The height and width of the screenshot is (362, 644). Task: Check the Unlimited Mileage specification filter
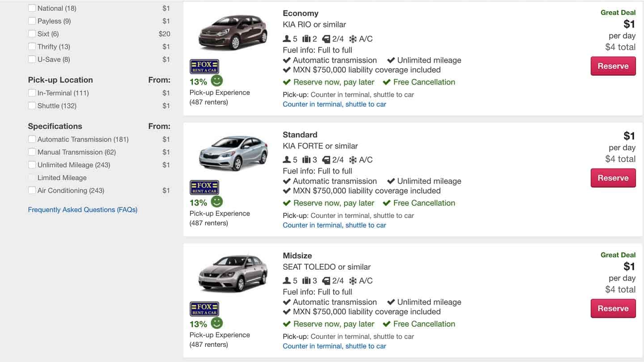[32, 164]
